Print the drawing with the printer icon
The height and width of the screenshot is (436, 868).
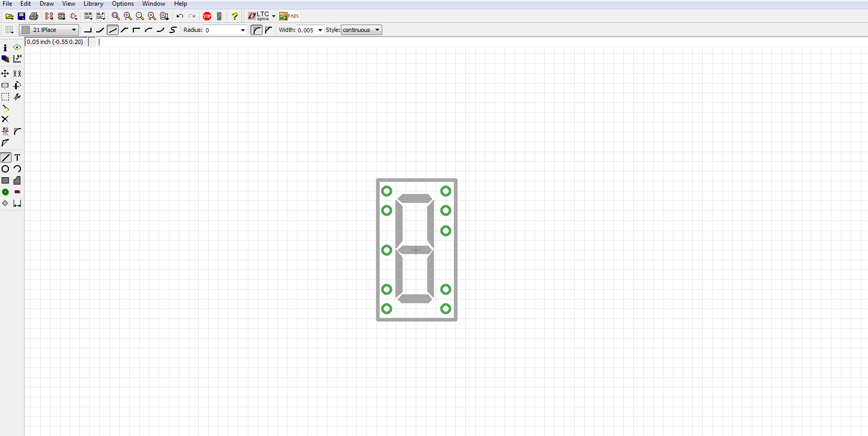pyautogui.click(x=33, y=16)
